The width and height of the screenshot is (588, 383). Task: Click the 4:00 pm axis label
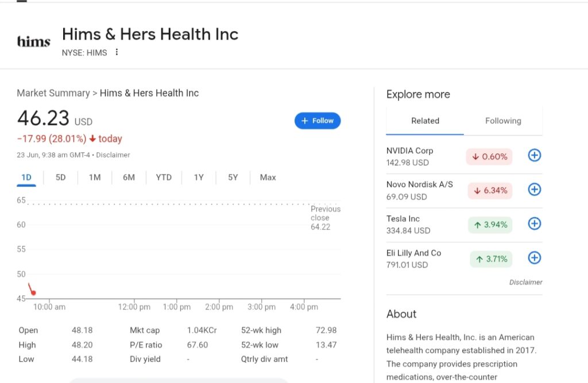304,307
